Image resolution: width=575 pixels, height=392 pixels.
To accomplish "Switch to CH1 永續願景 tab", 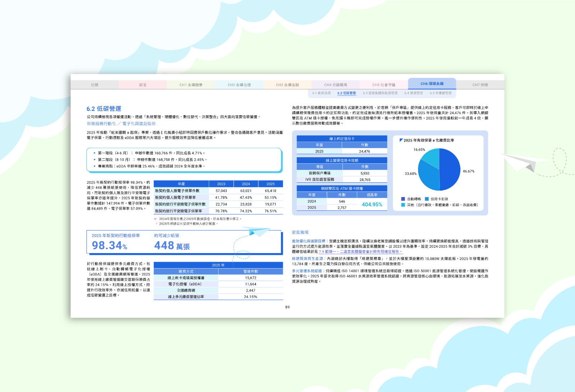I will (191, 85).
